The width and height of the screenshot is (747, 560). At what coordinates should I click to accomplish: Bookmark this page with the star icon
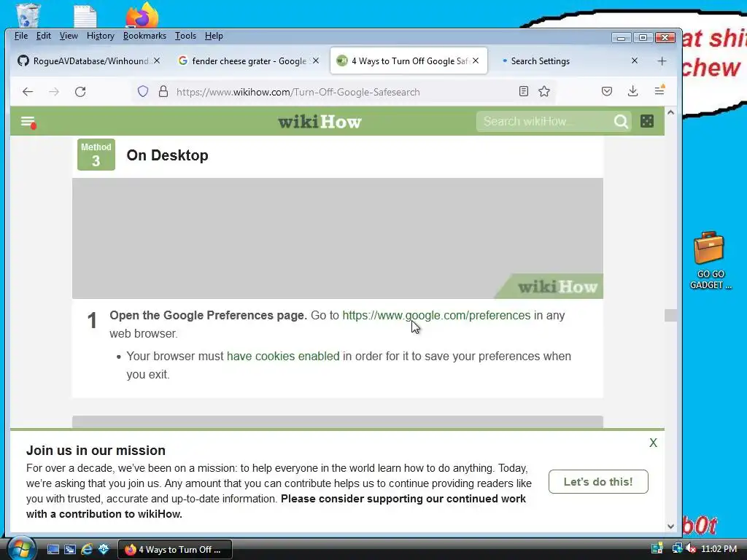point(544,91)
